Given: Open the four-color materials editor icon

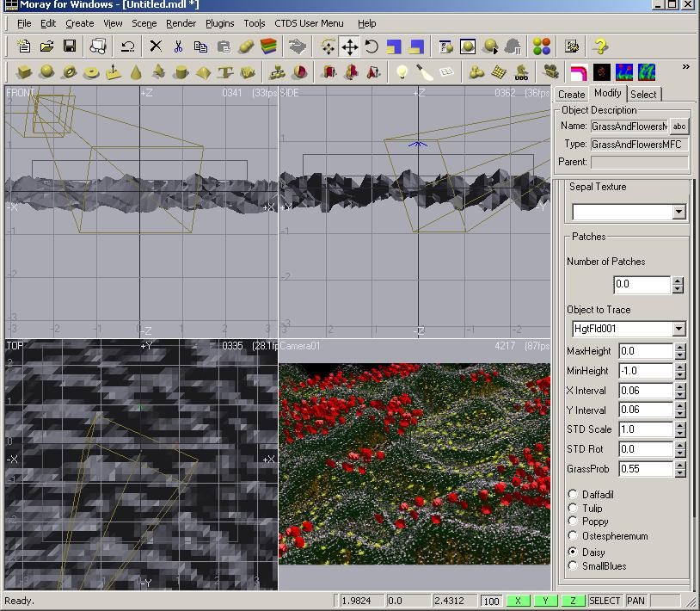Looking at the screenshot, I should click(541, 46).
